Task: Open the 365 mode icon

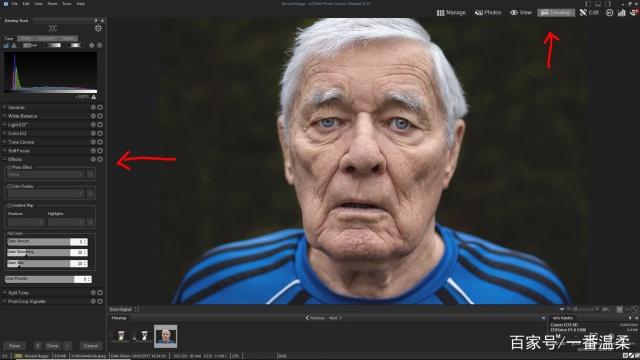Action: pos(609,13)
